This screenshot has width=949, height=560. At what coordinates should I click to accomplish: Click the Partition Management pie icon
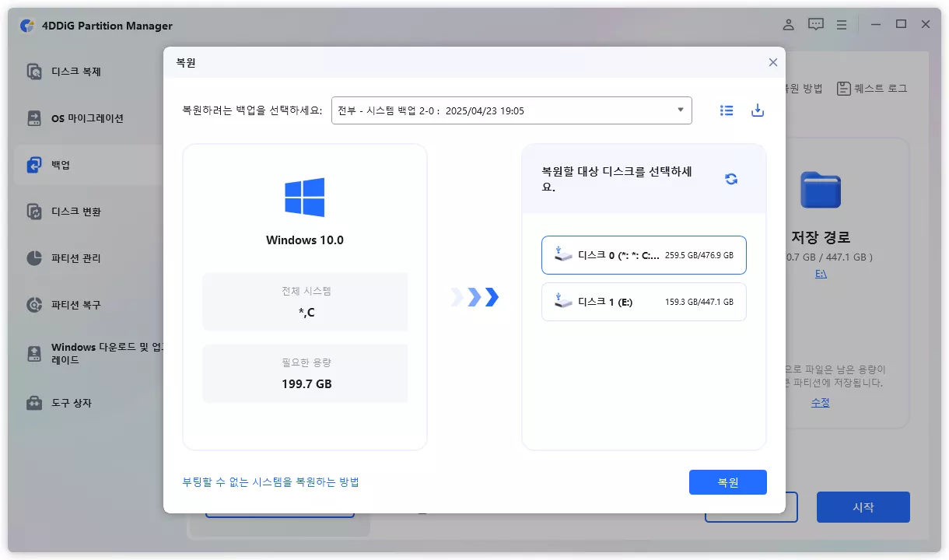pyautogui.click(x=34, y=258)
